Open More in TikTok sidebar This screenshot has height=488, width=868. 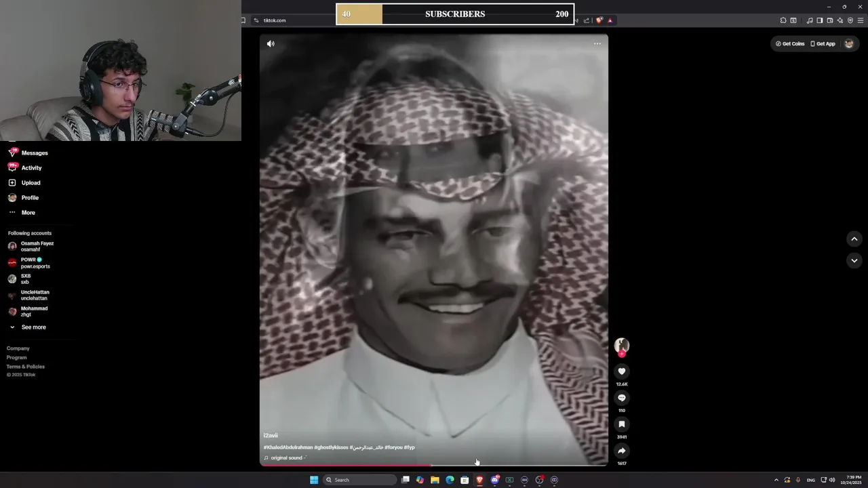tap(22, 213)
